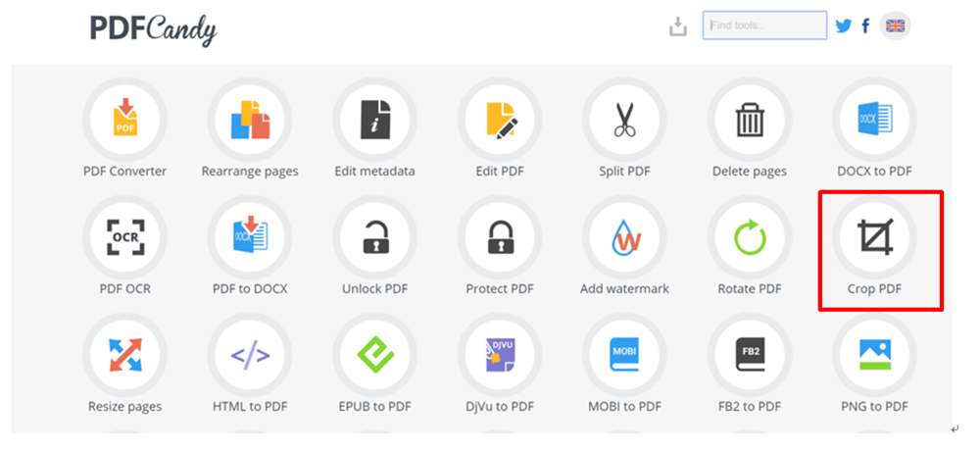
Task: Select the Resize pages arrows icon
Action: 124,355
